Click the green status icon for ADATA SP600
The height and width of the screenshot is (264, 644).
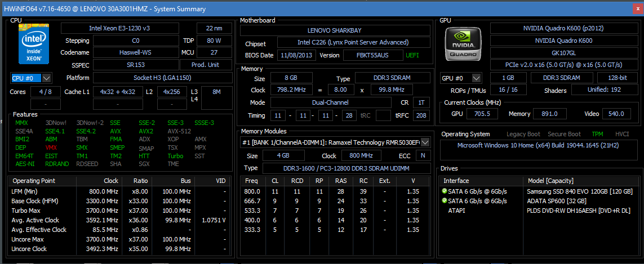coord(444,201)
